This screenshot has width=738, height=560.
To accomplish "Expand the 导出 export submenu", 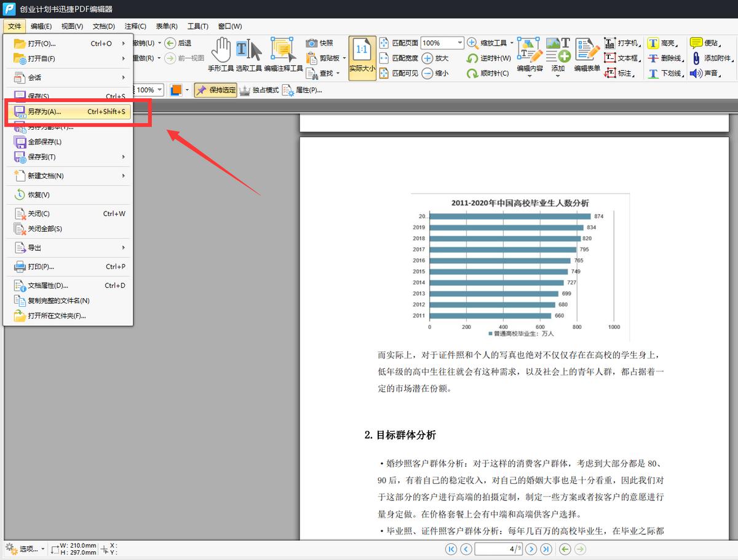I will tap(35, 248).
